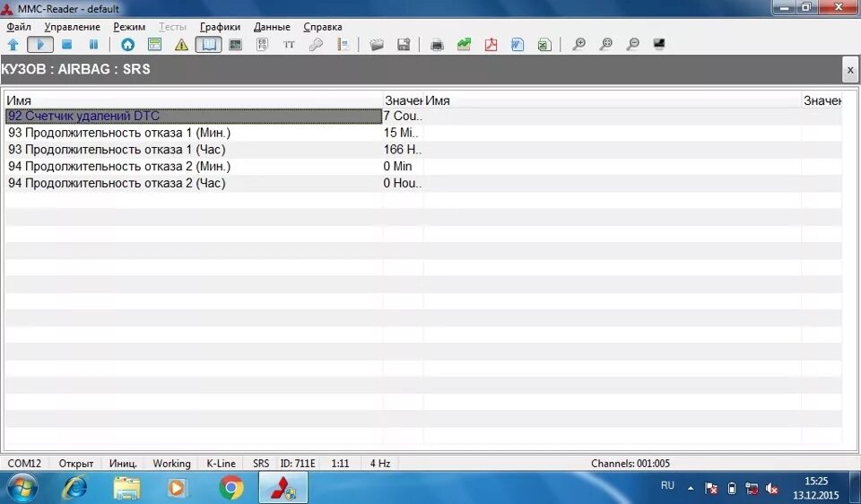Click Channels: 001:005 in status bar
The height and width of the screenshot is (504, 861).
[631, 464]
